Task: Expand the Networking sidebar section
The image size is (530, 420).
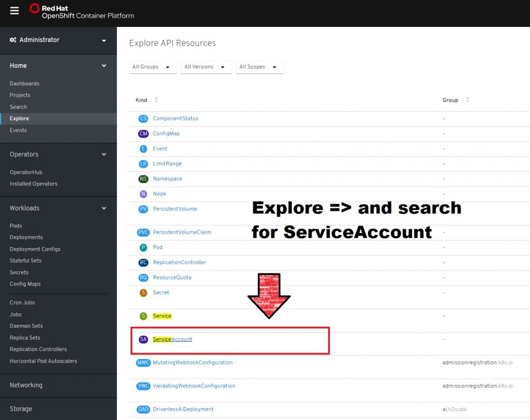Action: [26, 385]
